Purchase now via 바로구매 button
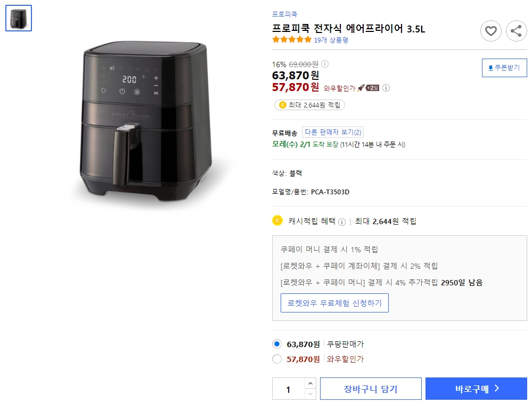 tap(476, 388)
